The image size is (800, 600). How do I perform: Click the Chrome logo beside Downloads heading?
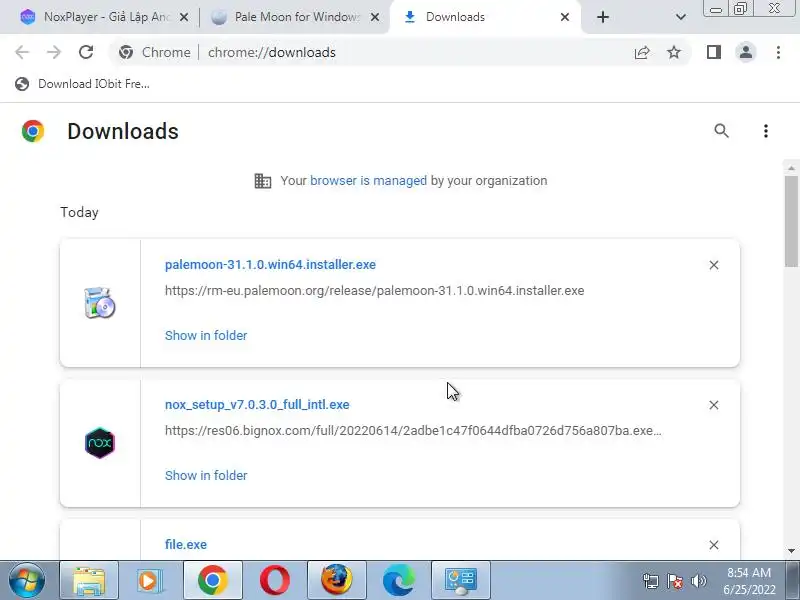click(33, 131)
